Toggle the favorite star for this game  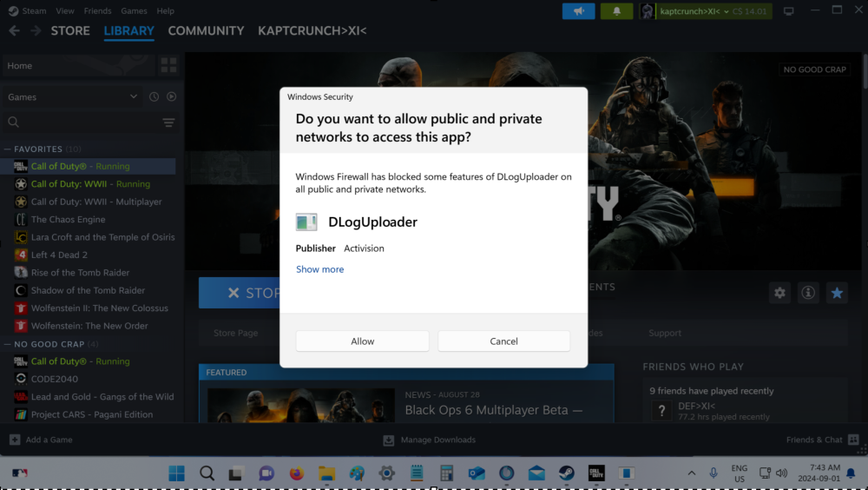(837, 293)
